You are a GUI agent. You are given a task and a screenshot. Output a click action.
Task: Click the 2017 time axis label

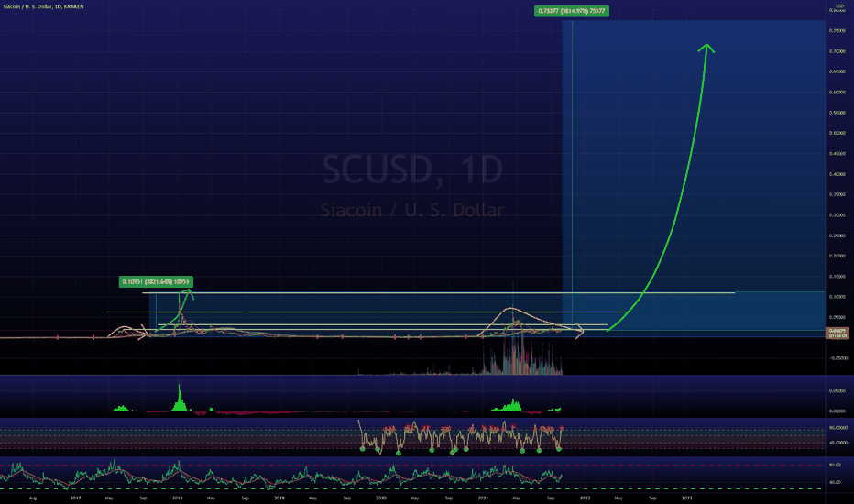(75, 498)
